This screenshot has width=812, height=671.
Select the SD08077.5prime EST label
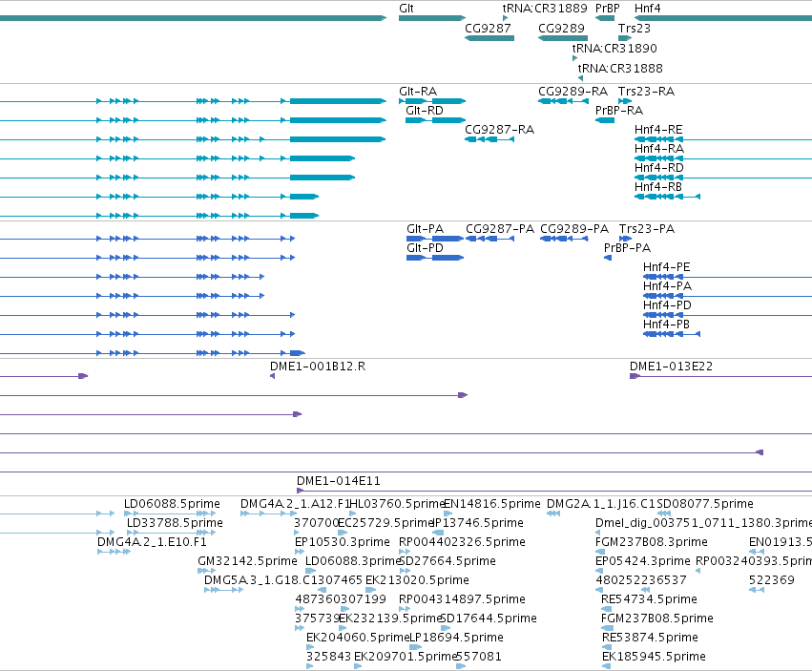(x=705, y=504)
